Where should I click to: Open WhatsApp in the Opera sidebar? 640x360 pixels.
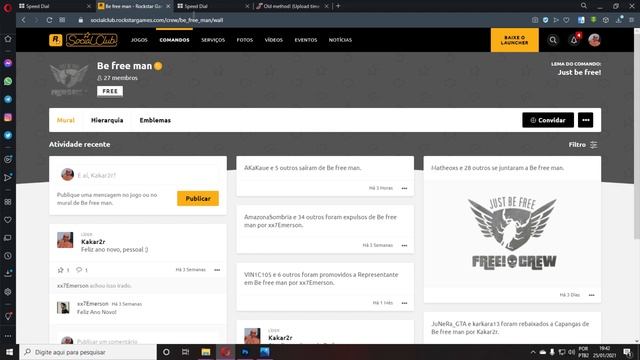point(8,81)
